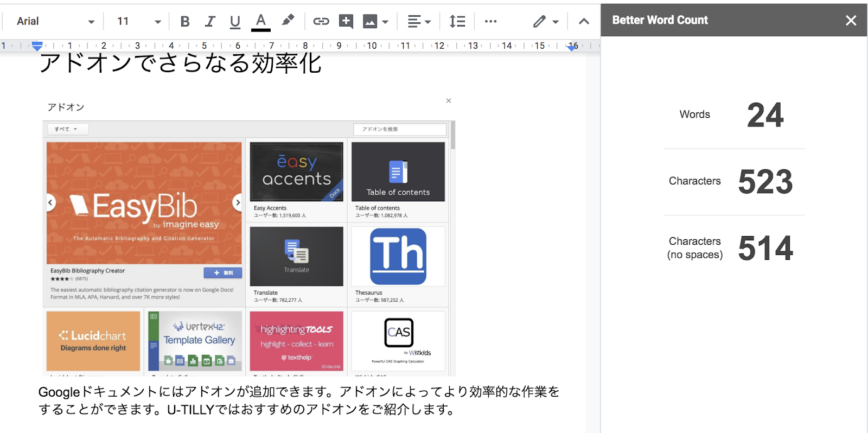Open the text alignment dropdown

click(419, 22)
